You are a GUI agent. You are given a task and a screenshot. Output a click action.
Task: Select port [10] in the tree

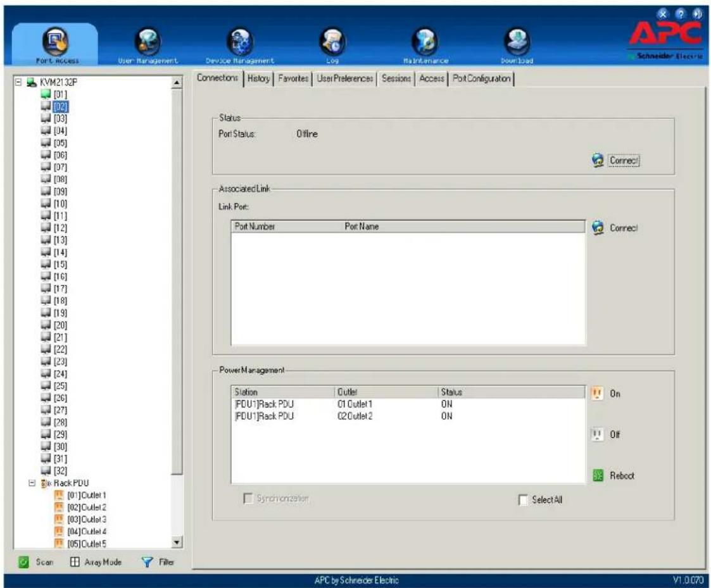[60, 204]
